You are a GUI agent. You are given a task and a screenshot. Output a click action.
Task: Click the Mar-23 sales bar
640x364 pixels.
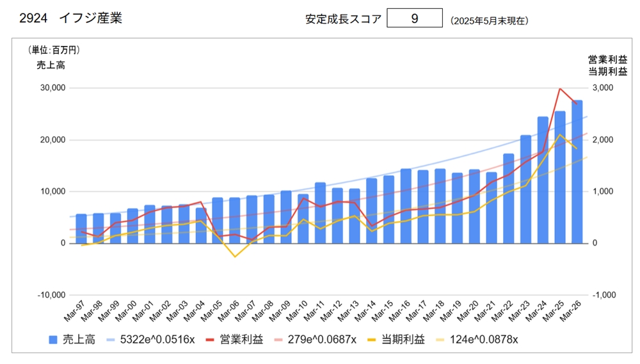tap(525, 189)
